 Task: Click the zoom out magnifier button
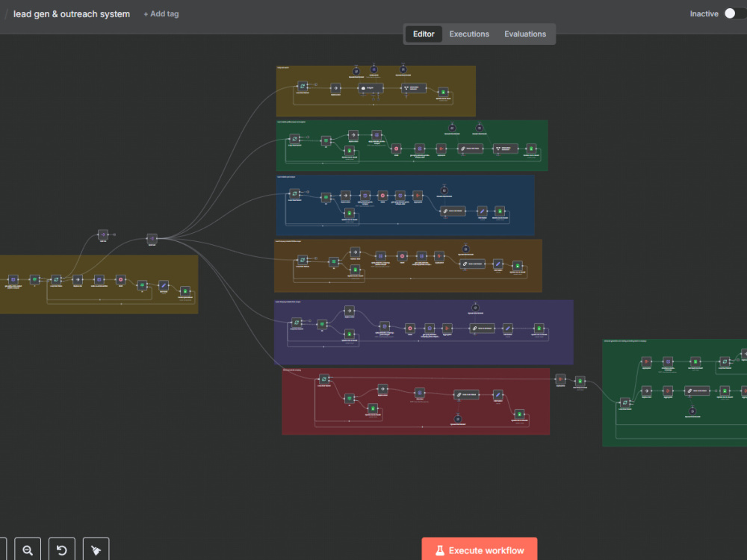(x=28, y=550)
